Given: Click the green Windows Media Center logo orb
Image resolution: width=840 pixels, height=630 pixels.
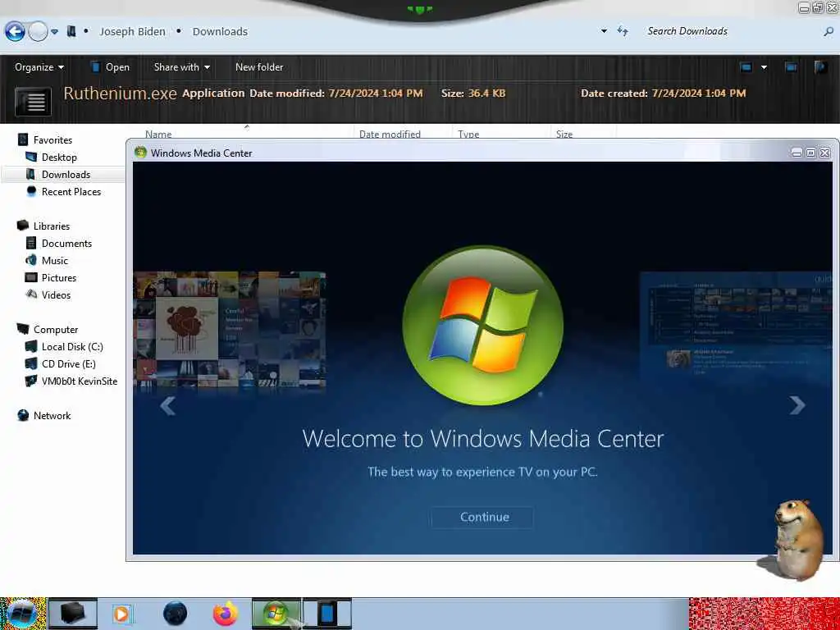Looking at the screenshot, I should [482, 326].
